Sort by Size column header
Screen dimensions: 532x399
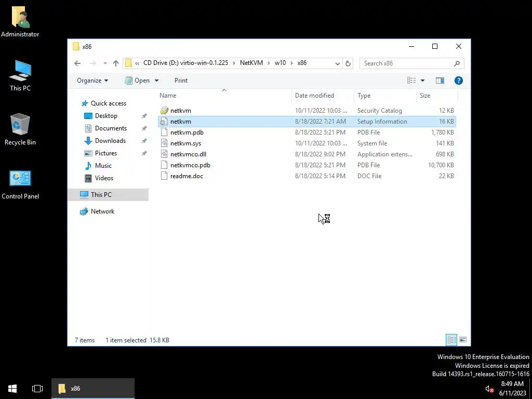point(437,96)
